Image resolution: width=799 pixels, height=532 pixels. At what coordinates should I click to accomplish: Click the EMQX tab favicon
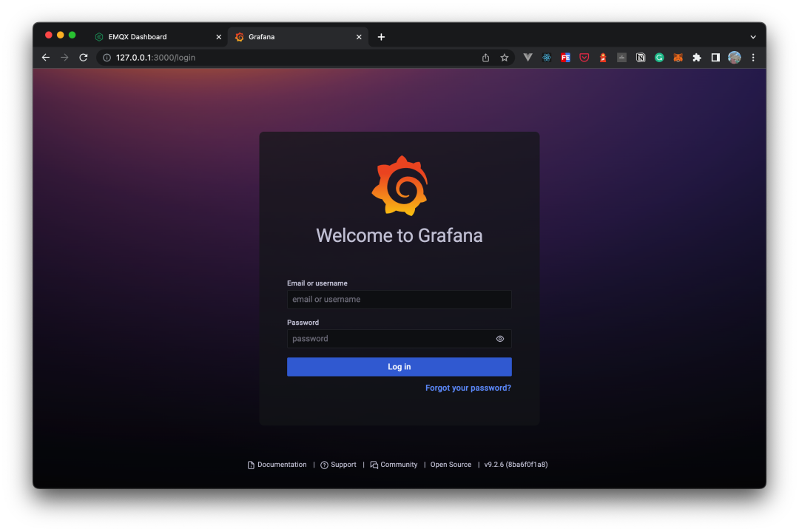99,37
